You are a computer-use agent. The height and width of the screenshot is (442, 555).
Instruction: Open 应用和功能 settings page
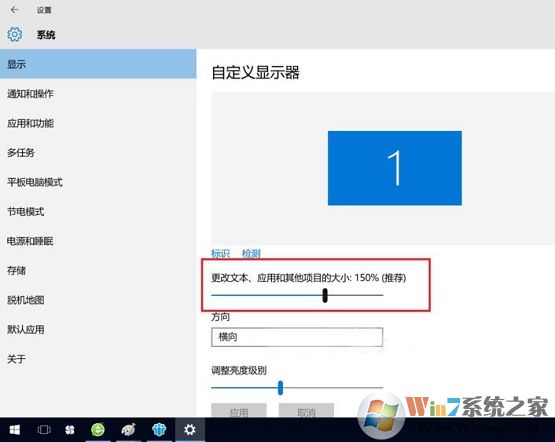pyautogui.click(x=98, y=123)
